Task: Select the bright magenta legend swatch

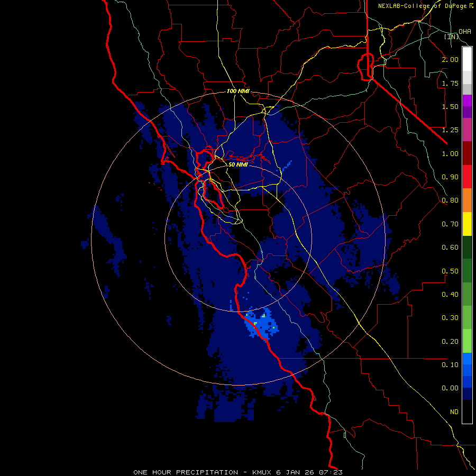Action: pyautogui.click(x=467, y=101)
